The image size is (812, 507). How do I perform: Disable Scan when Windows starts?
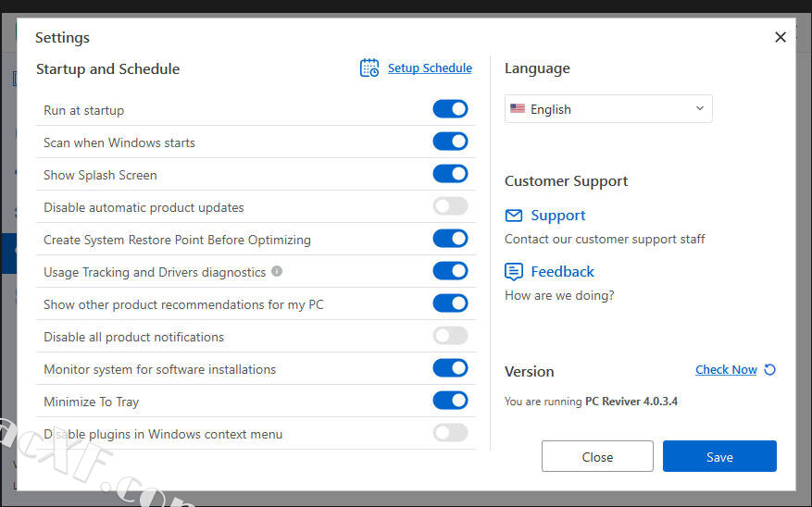pos(450,142)
